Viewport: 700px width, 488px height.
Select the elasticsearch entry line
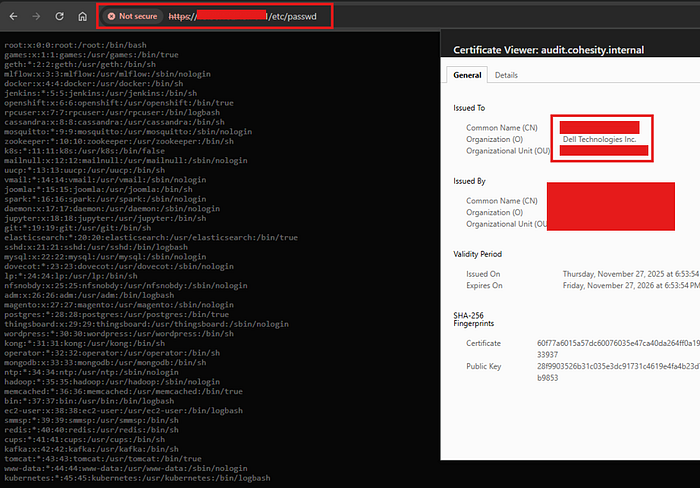[151, 238]
